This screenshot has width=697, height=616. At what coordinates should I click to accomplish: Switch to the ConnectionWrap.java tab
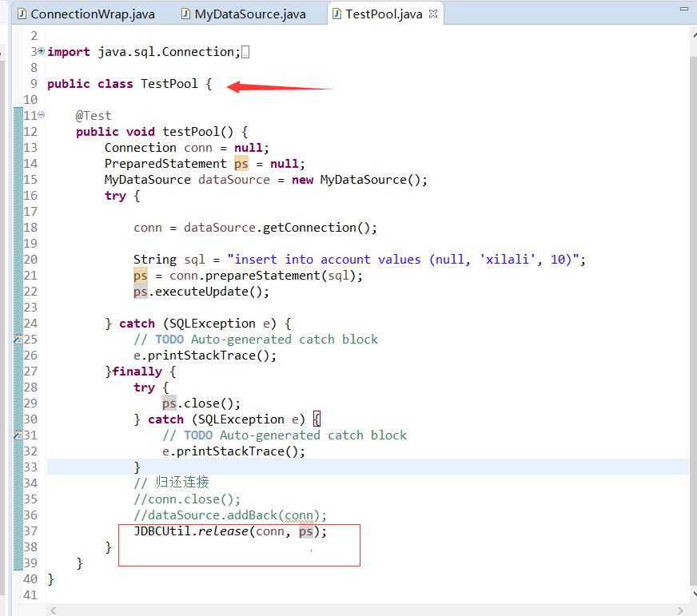click(x=86, y=14)
